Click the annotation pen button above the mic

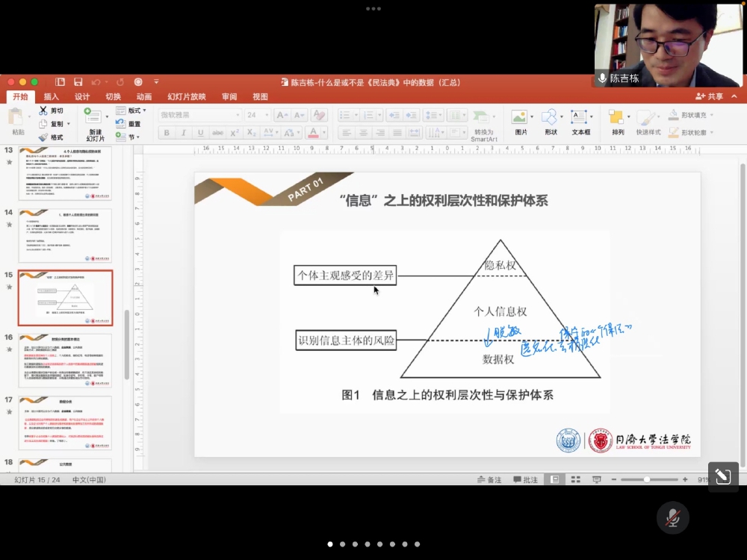click(722, 476)
